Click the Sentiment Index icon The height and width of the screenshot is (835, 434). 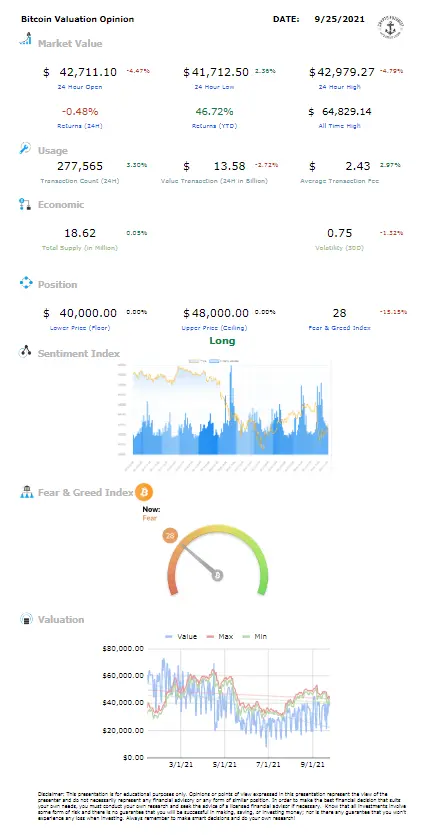[26, 351]
